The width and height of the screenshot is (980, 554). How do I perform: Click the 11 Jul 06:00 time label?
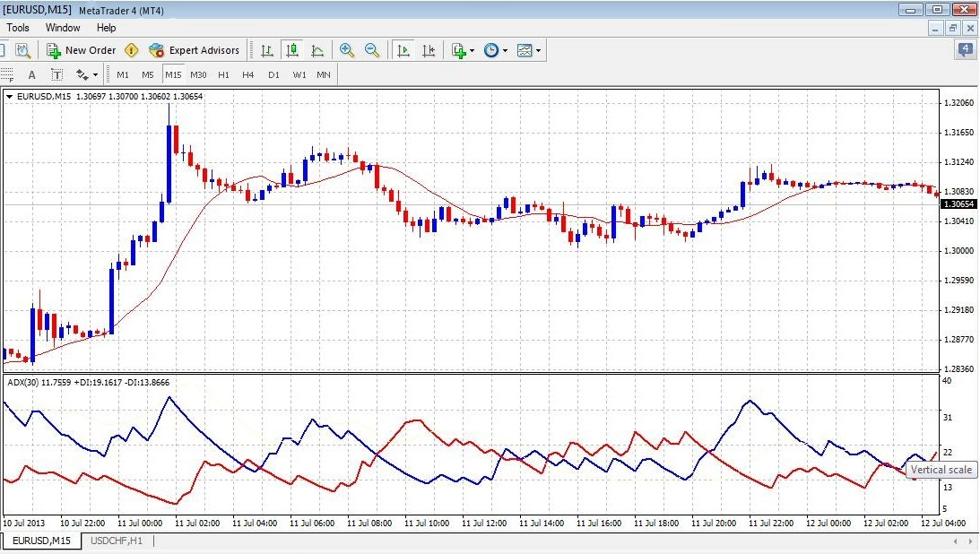point(312,524)
